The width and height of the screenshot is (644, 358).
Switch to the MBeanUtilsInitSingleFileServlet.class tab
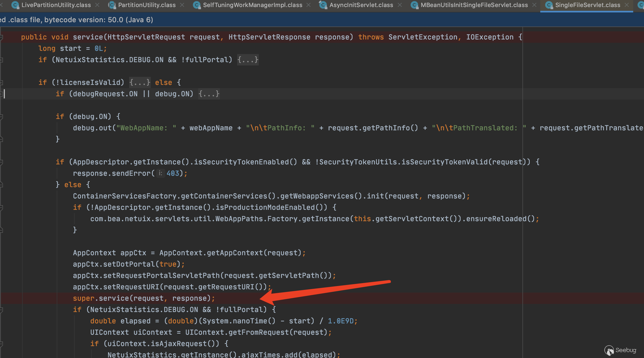(474, 5)
